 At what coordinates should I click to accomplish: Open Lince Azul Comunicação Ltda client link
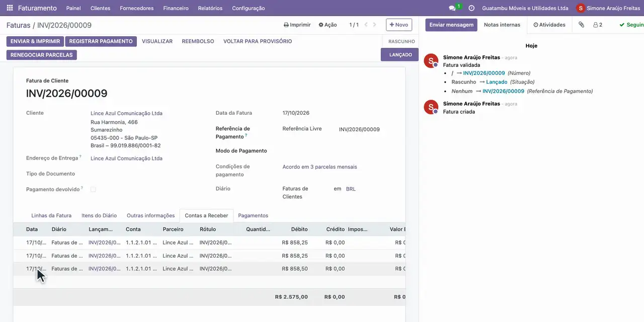tap(126, 114)
